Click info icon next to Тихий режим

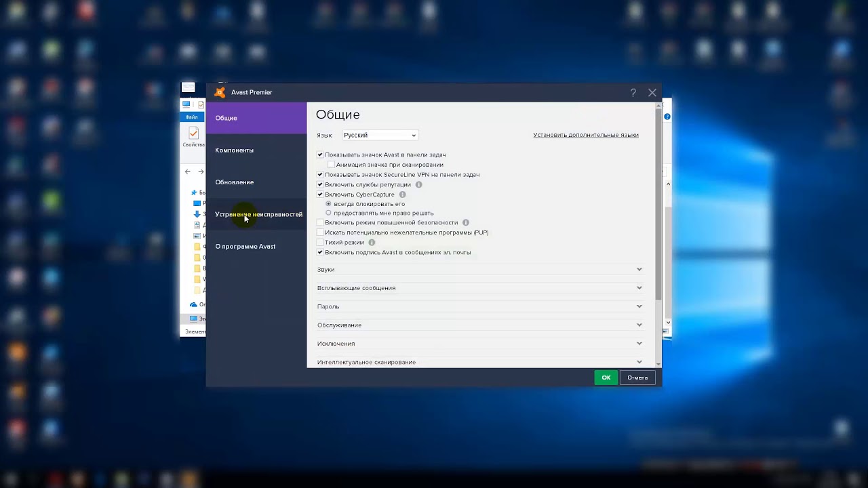pyautogui.click(x=372, y=243)
